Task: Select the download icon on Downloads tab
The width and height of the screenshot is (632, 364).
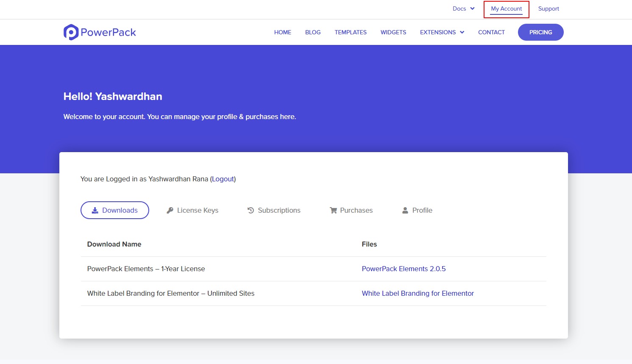Action: 94,210
